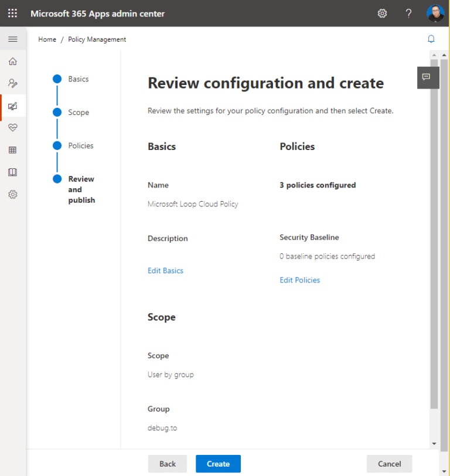Expand the hamburger navigation menu
The width and height of the screenshot is (450, 476).
tap(12, 39)
